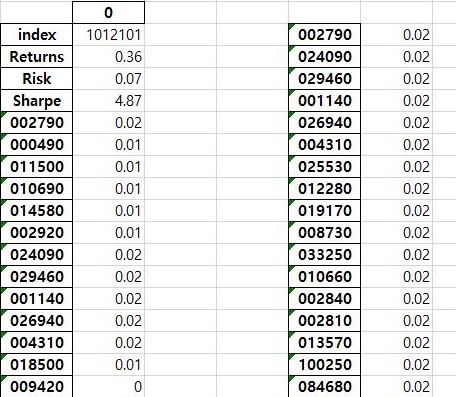Click the 'Sharpe' label cell

tap(36, 100)
